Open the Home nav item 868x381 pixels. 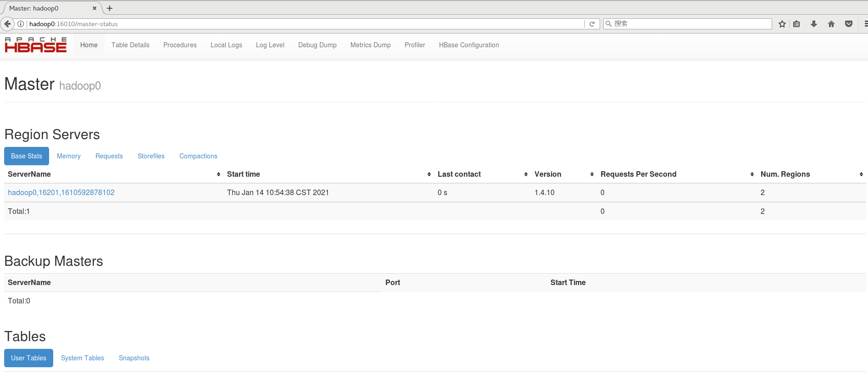tap(89, 45)
